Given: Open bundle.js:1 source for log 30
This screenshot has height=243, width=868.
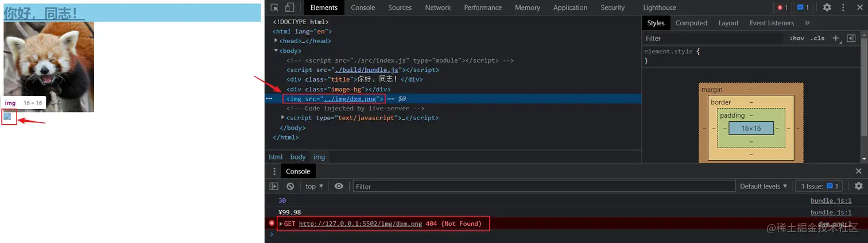Looking at the screenshot, I should pos(831,200).
